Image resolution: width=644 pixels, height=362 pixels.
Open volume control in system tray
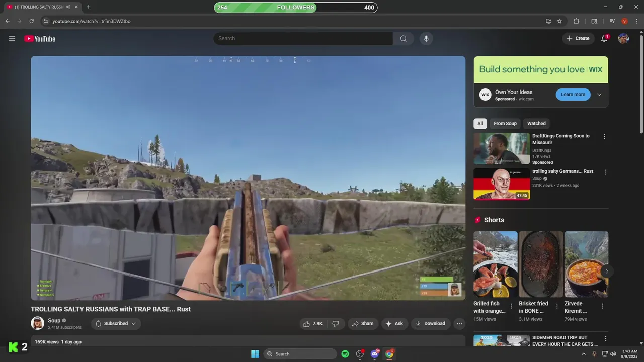tap(613, 354)
